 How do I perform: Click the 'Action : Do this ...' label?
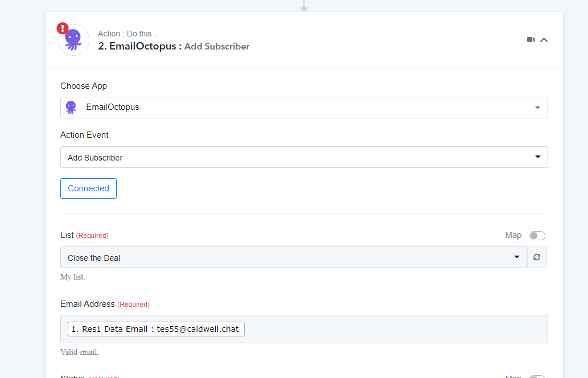tap(129, 34)
